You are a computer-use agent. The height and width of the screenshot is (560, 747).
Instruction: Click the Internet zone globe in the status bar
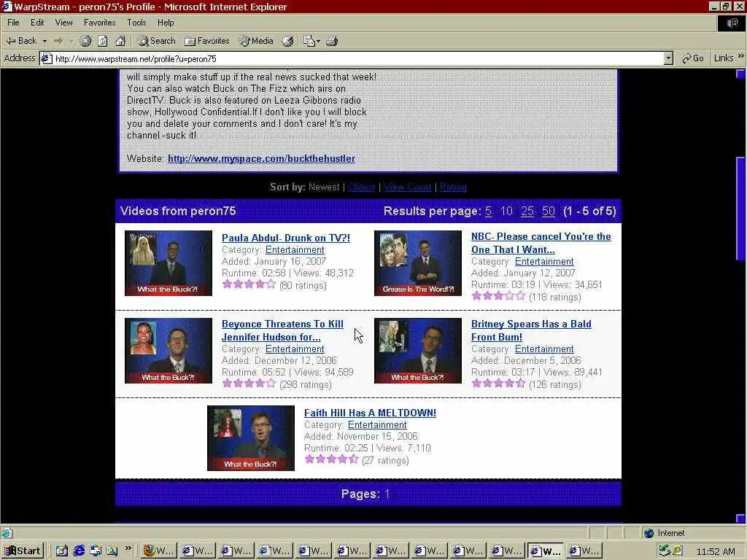(649, 533)
